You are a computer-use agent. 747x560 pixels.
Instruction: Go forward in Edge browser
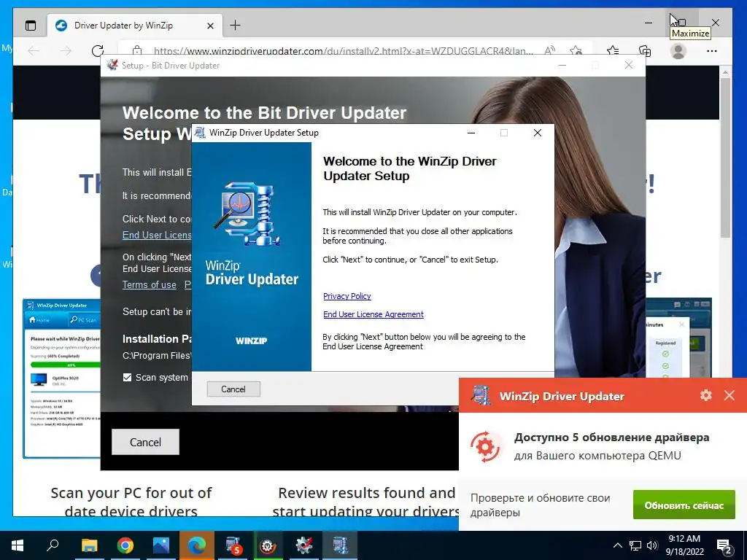coord(66,50)
